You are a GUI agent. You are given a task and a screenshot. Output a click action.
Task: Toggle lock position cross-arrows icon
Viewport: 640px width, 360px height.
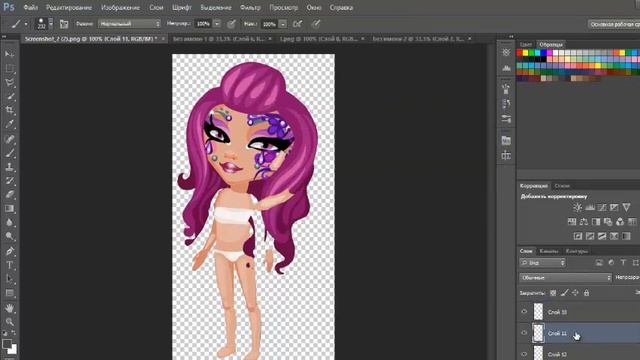pos(576,293)
